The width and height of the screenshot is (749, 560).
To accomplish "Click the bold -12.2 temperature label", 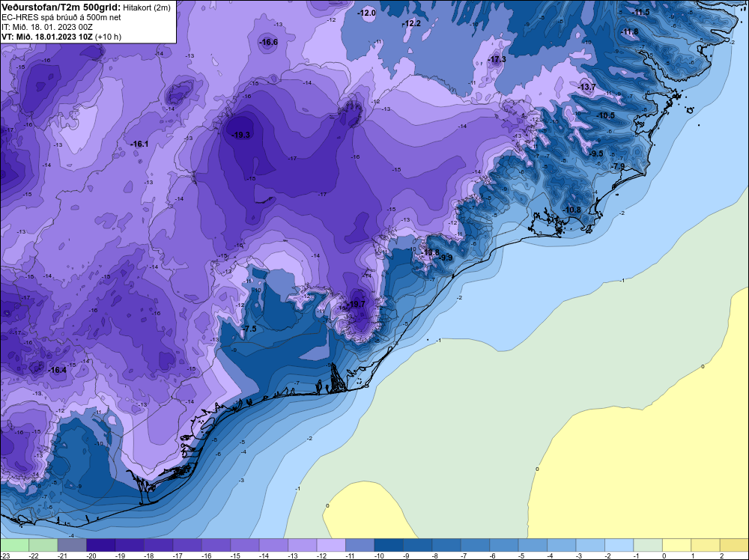I will click(412, 23).
